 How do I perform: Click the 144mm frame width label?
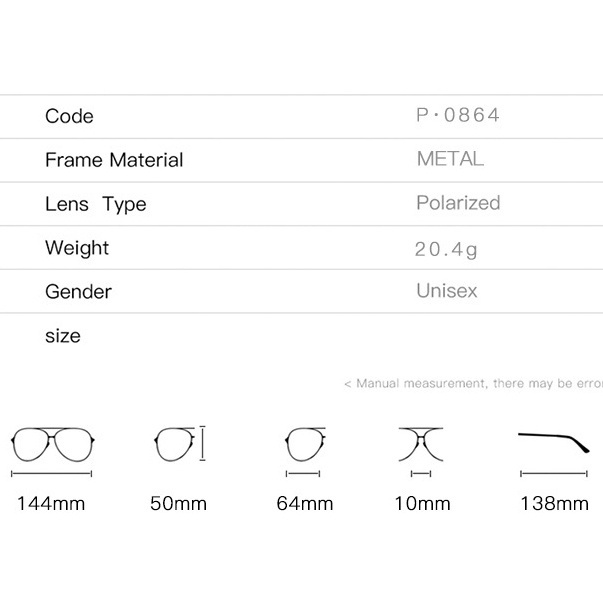coord(51,503)
